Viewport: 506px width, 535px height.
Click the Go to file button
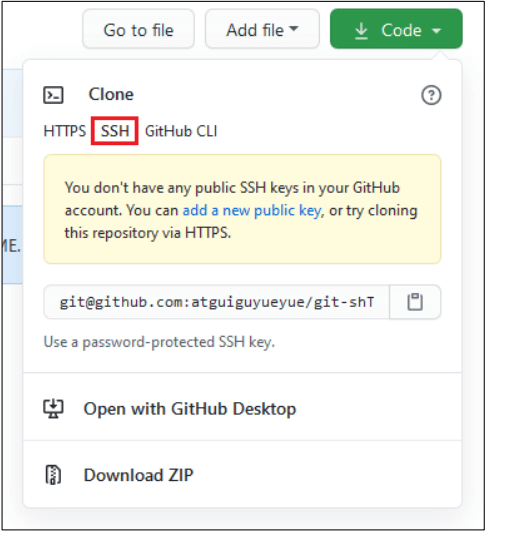click(139, 29)
